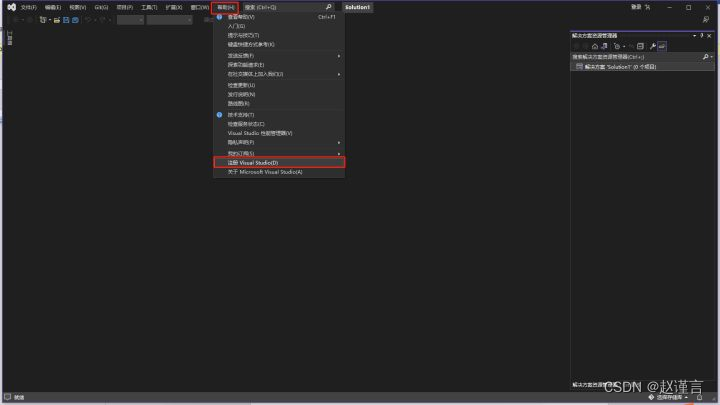Open the 窗口(W) menu
The width and height of the screenshot is (720, 405).
tap(199, 7)
